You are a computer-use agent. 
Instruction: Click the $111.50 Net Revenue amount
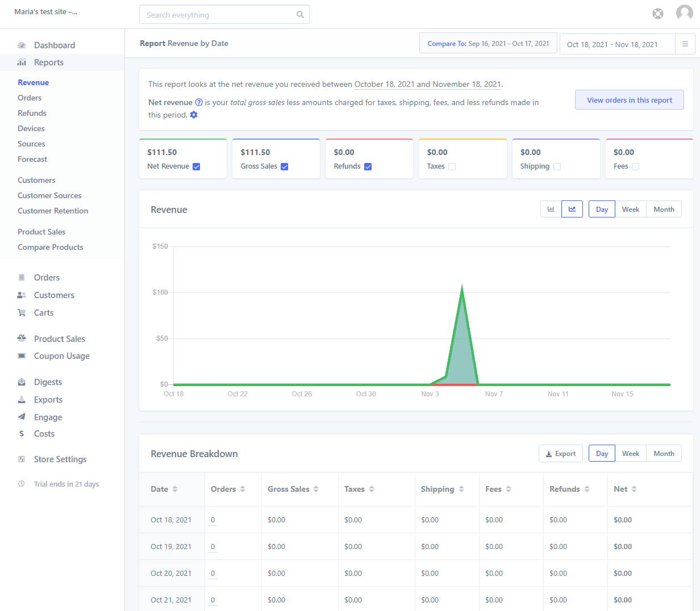(x=162, y=152)
